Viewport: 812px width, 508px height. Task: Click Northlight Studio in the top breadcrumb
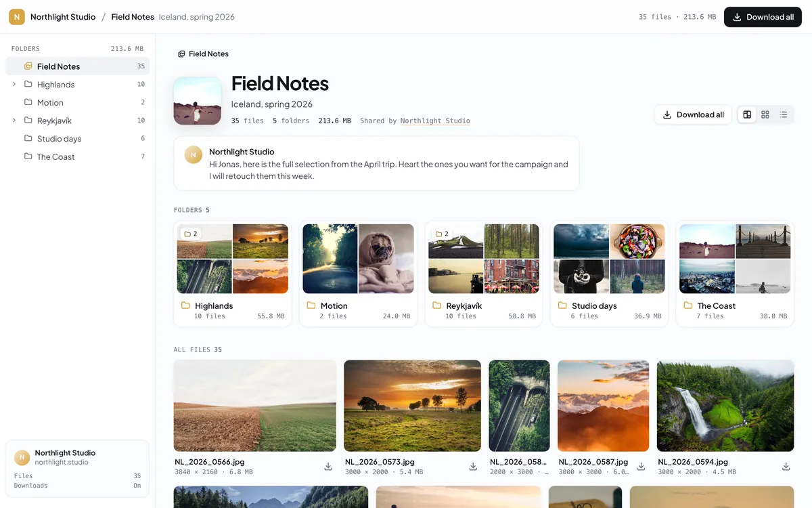tap(63, 17)
